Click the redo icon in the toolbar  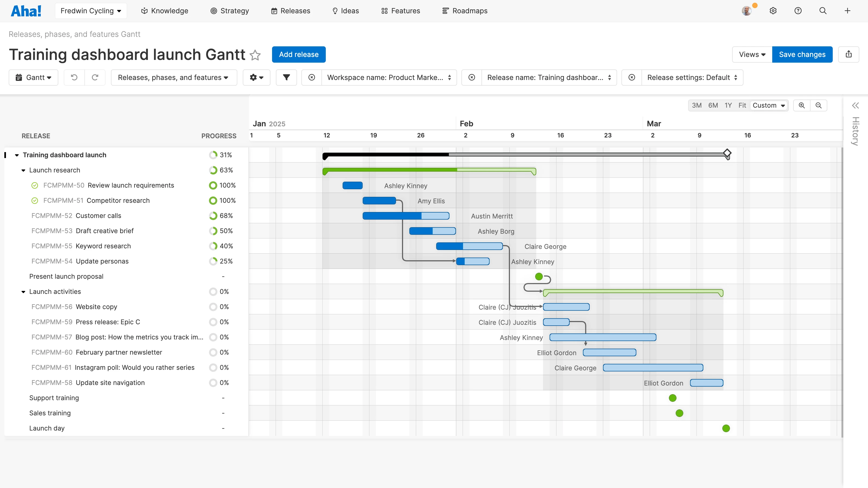[x=95, y=78]
